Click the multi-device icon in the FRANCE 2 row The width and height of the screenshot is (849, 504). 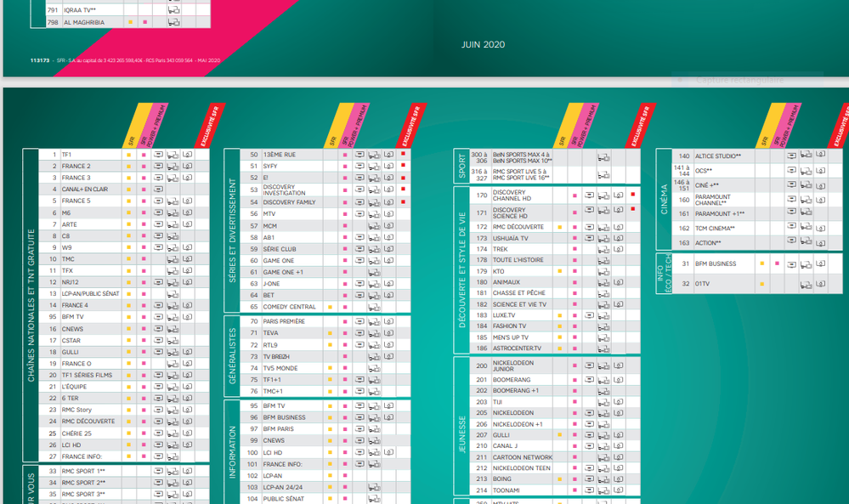173,167
